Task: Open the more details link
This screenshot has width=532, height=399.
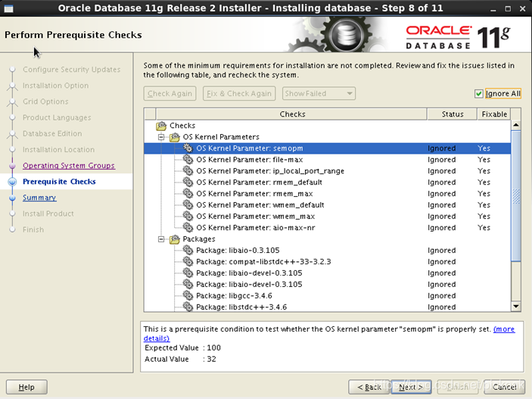Action: [504, 329]
